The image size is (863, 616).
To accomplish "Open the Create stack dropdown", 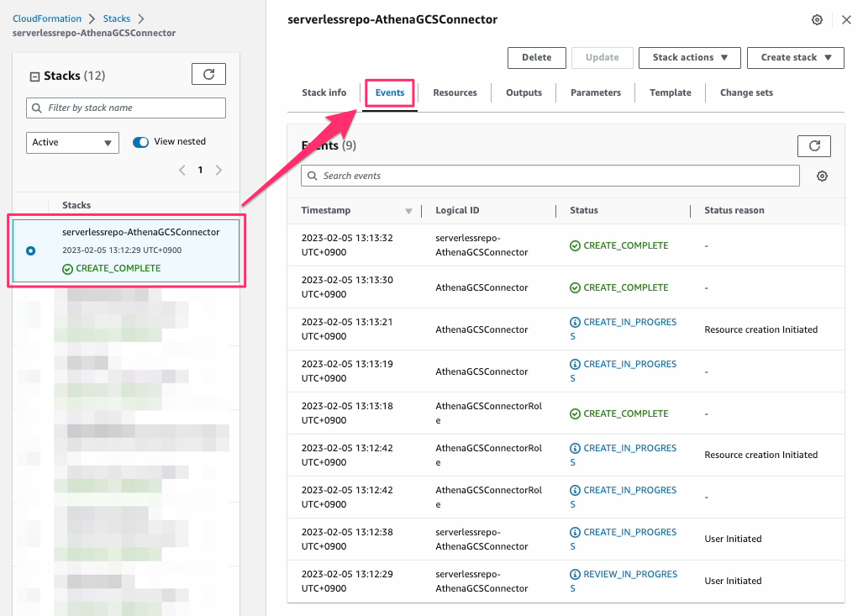I will [795, 57].
